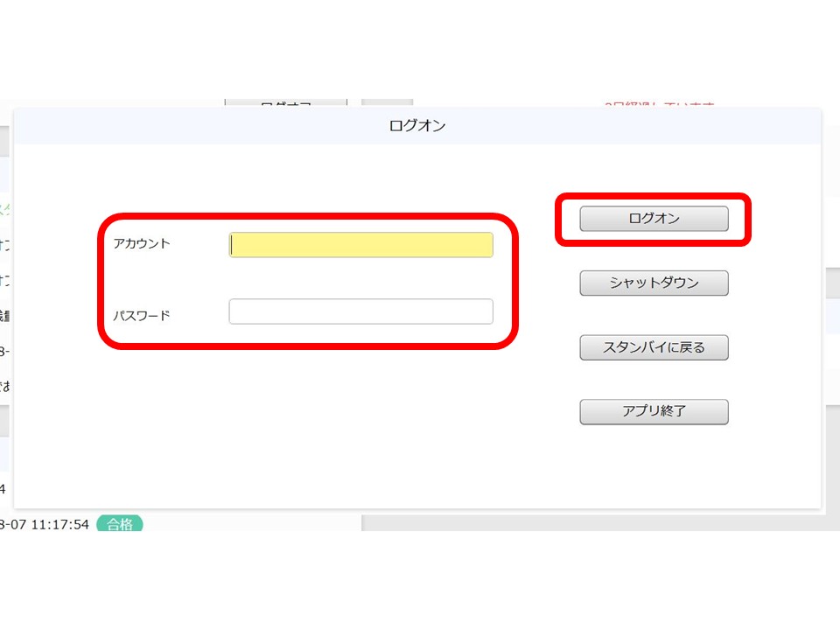Click the アプリ終了 (Exit App) button
The image size is (840, 630).
pos(654,411)
